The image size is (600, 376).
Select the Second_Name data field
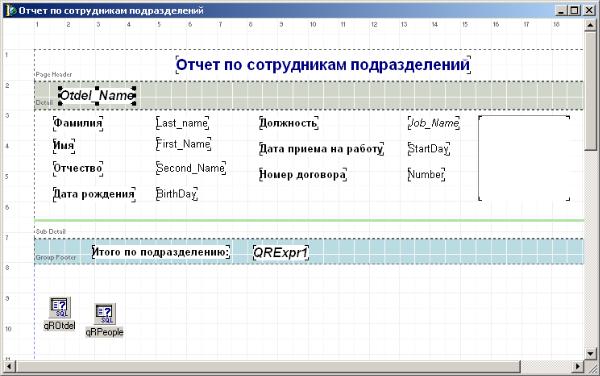(x=191, y=168)
